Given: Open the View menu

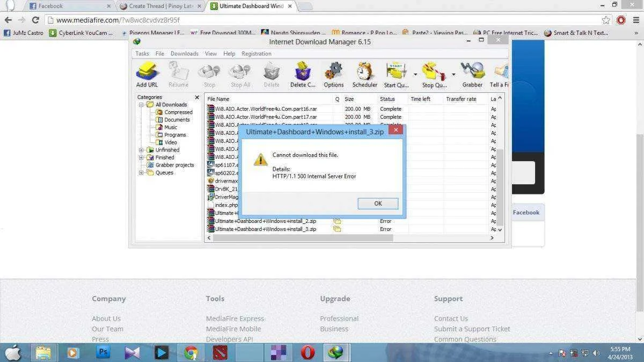Looking at the screenshot, I should (211, 54).
